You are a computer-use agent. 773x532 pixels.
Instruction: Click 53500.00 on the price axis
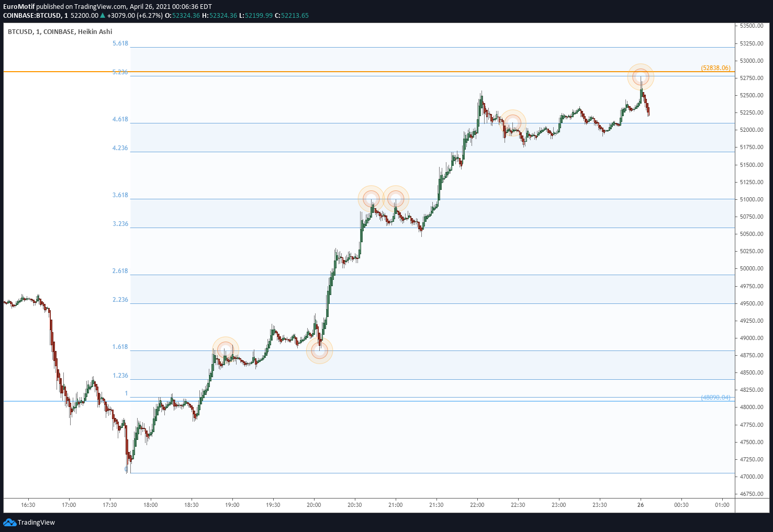[x=751, y=26]
